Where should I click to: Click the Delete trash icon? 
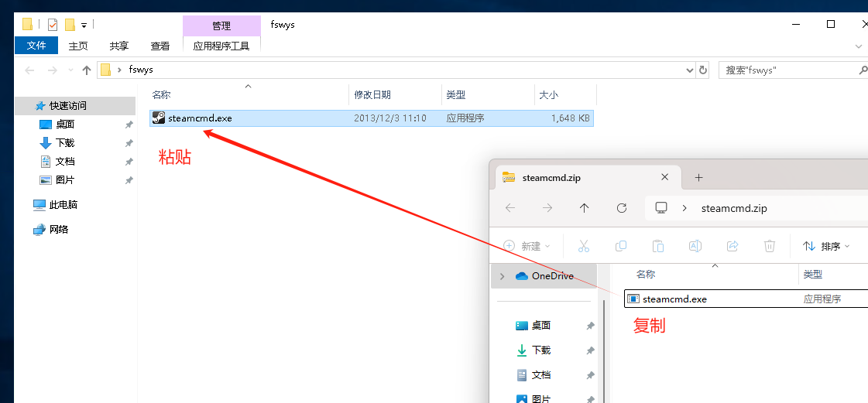tap(770, 246)
